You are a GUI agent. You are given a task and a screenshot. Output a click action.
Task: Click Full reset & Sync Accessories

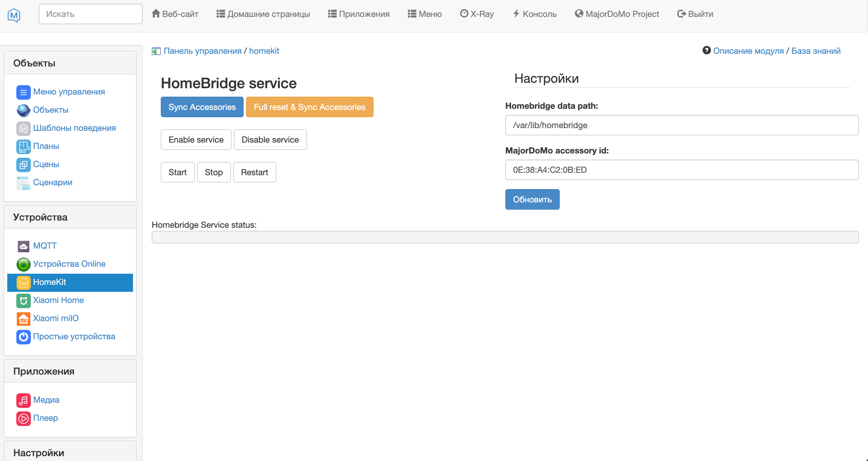tap(309, 107)
